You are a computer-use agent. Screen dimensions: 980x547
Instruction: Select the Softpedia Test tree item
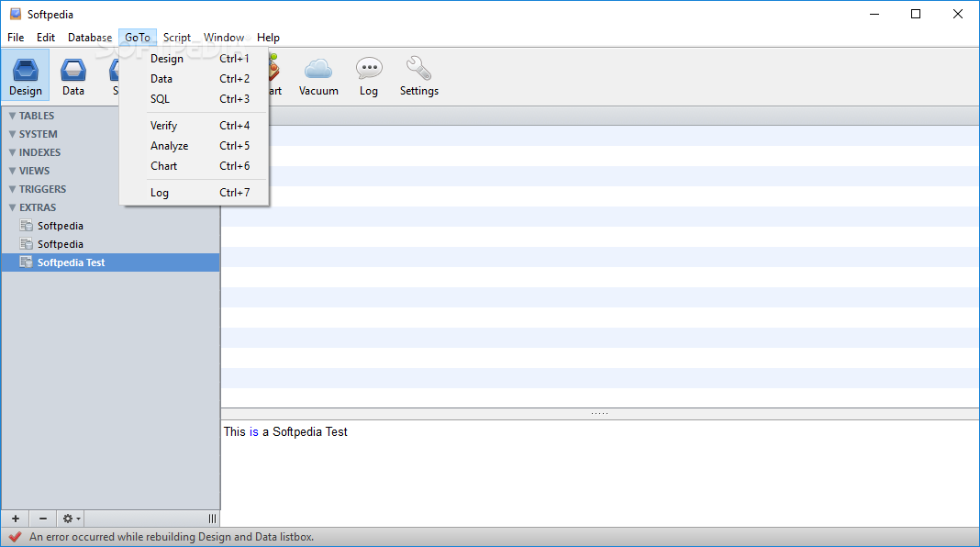coord(111,262)
